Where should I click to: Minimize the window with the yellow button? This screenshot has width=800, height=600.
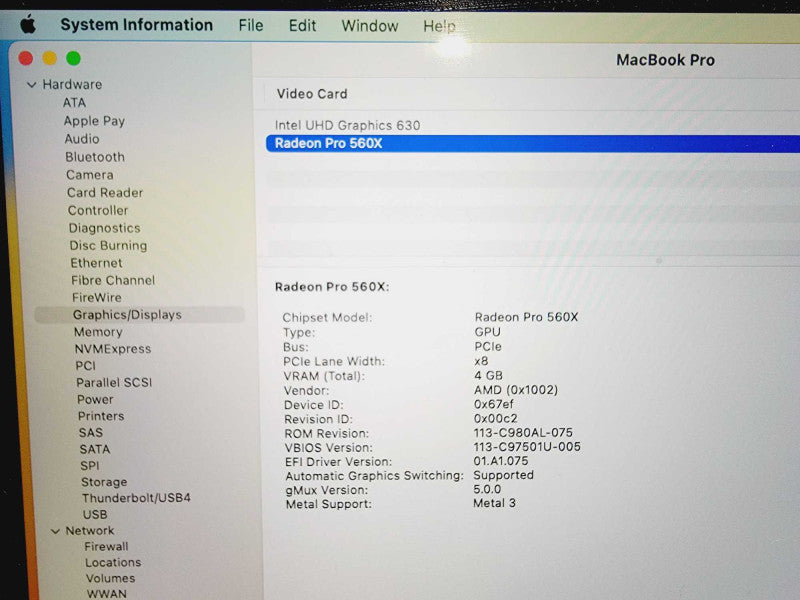pyautogui.click(x=49, y=58)
